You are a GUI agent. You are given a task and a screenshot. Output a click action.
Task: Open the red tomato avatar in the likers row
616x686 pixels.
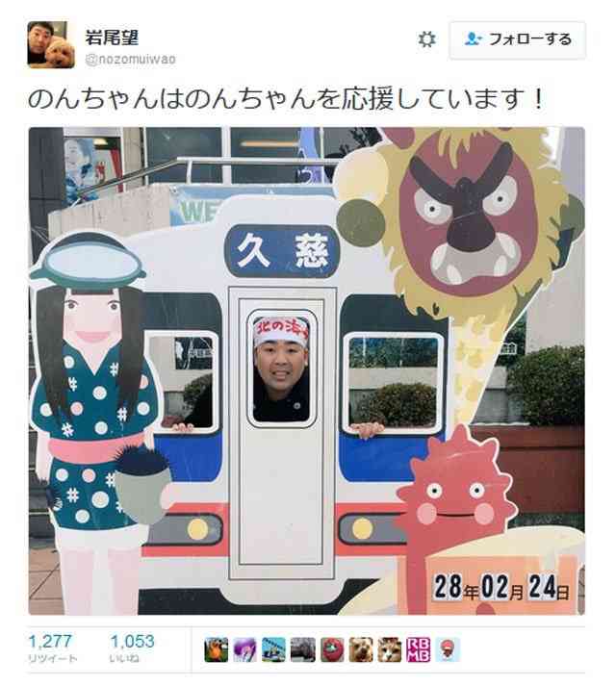[332, 649]
